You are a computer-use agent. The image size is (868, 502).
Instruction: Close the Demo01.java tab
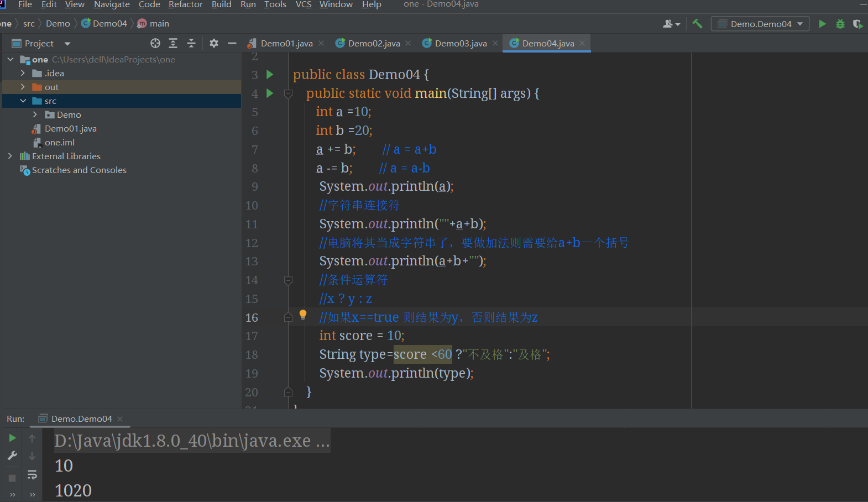[x=321, y=43]
